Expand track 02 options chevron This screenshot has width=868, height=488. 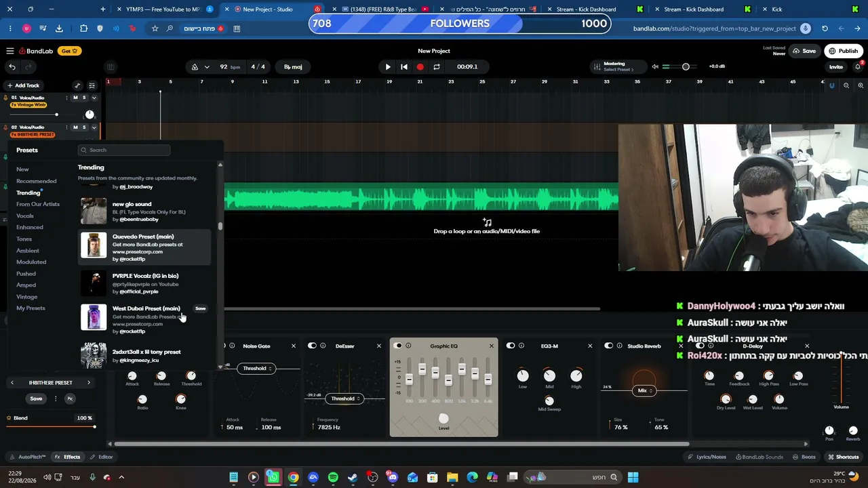94,127
